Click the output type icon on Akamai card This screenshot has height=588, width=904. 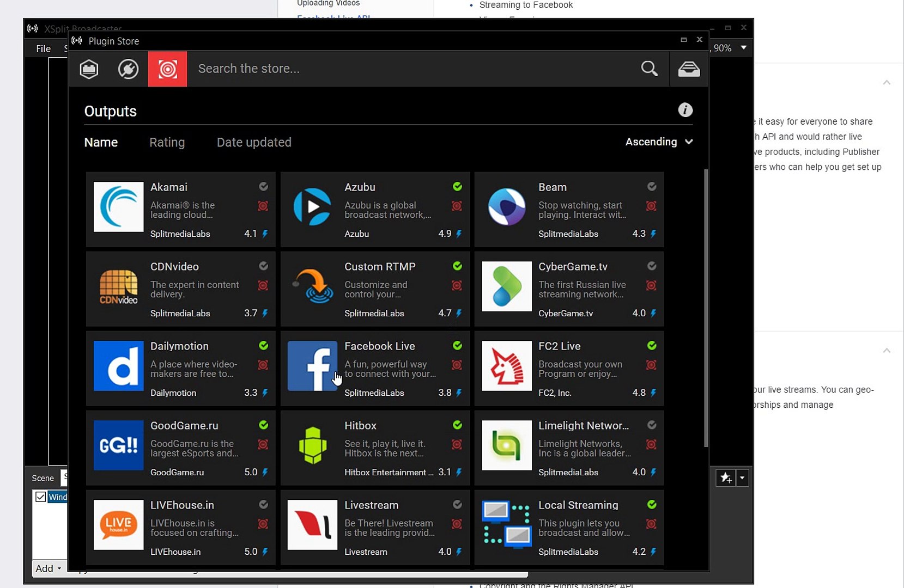pyautogui.click(x=263, y=206)
